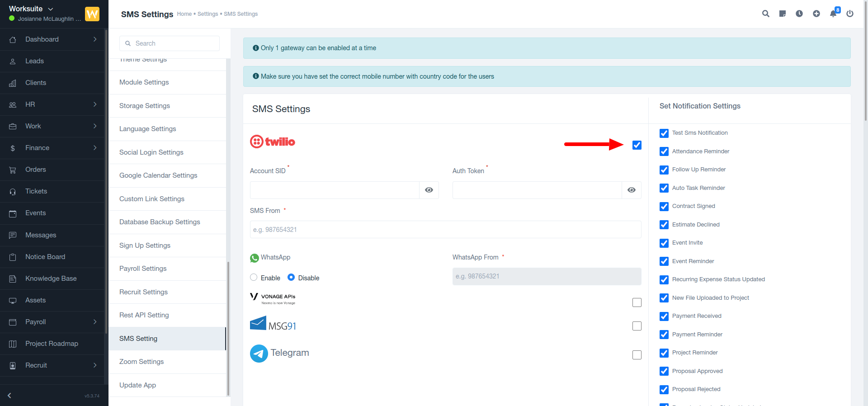Screen dimensions: 868x406
Task: Expand the Recruit menu chevron
Action: point(95,365)
